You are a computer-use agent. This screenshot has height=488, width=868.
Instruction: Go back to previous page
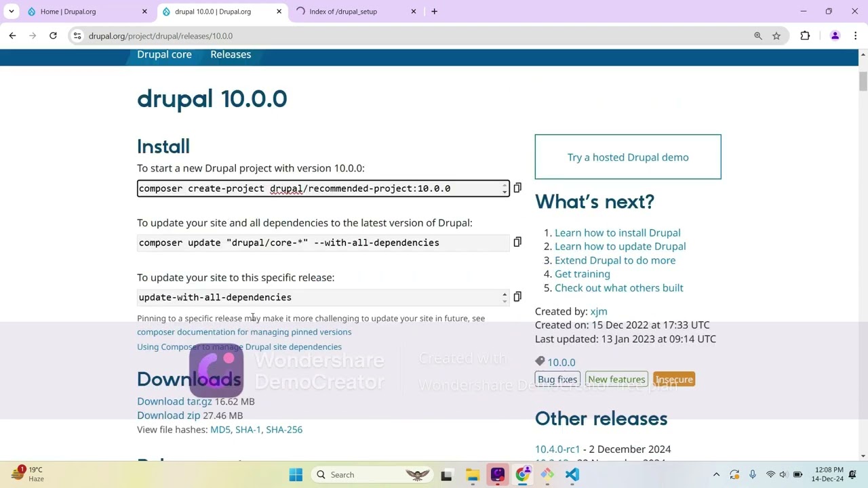(12, 36)
